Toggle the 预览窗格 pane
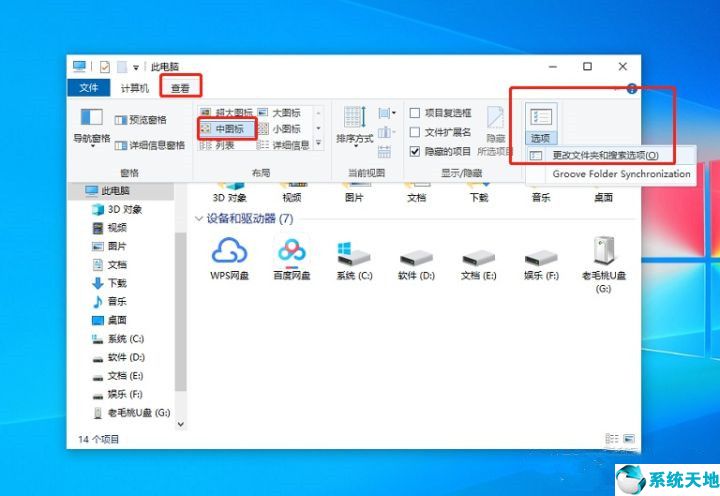Screen dimensions: 720x496 coord(141,120)
